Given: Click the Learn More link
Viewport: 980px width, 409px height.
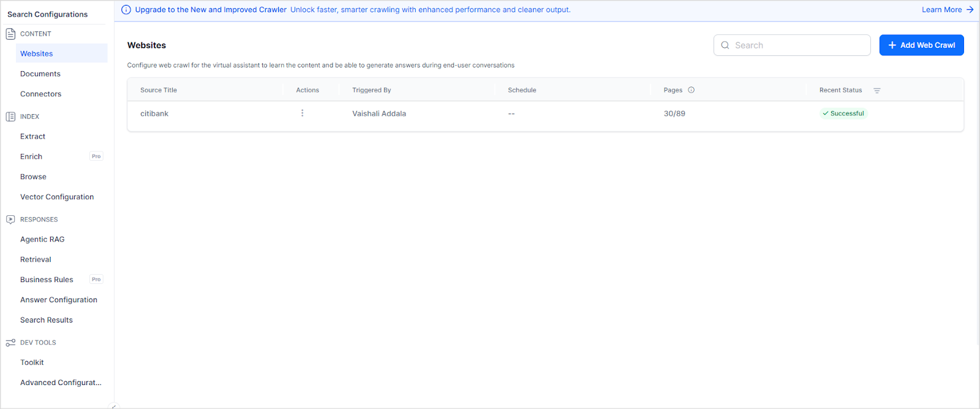Looking at the screenshot, I should [x=941, y=10].
